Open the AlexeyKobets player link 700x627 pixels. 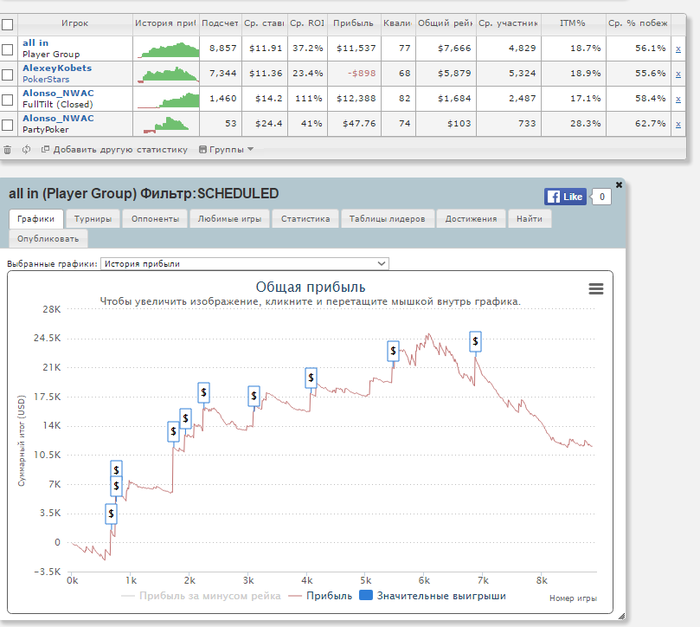[57, 68]
